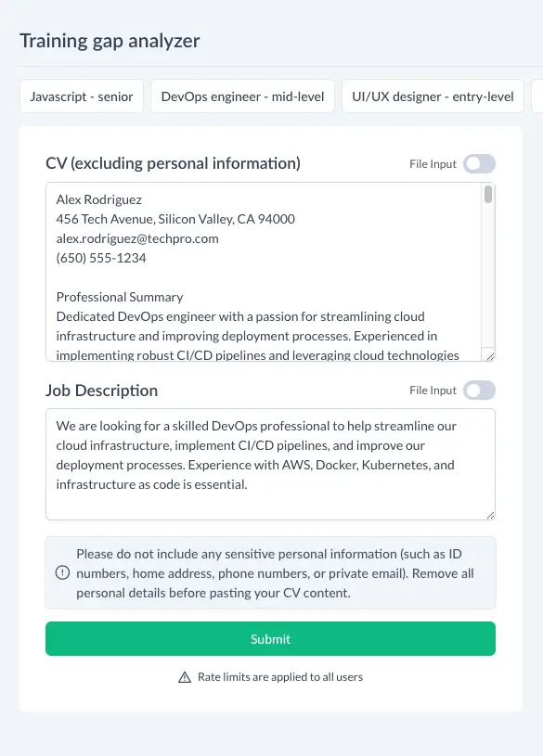Click the warning triangle beside rate limits
Screen dimensions: 543x756
click(x=185, y=677)
